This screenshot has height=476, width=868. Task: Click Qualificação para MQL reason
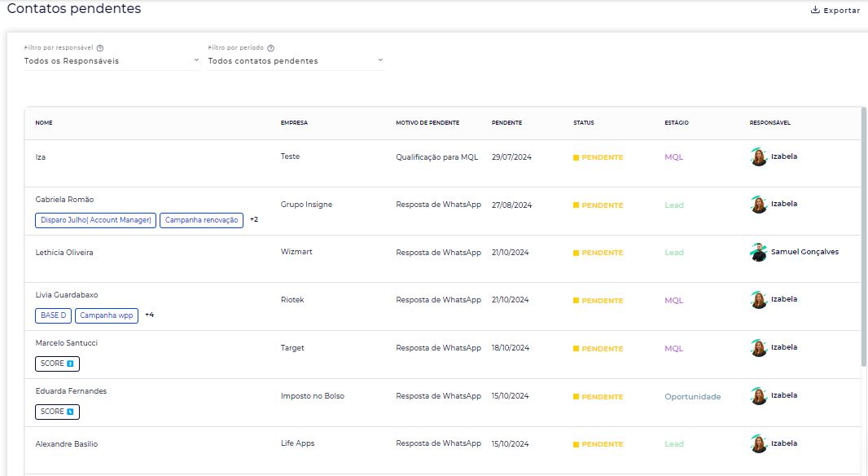point(436,157)
